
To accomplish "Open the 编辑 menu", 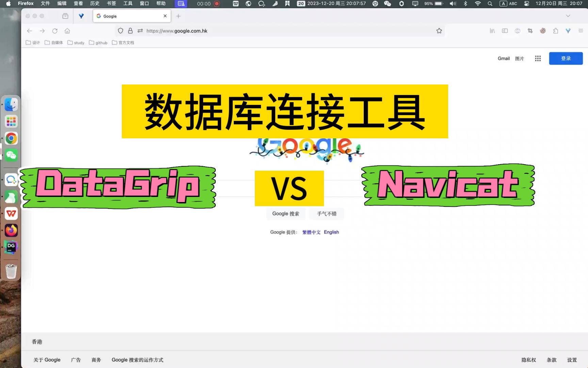I will (62, 3).
